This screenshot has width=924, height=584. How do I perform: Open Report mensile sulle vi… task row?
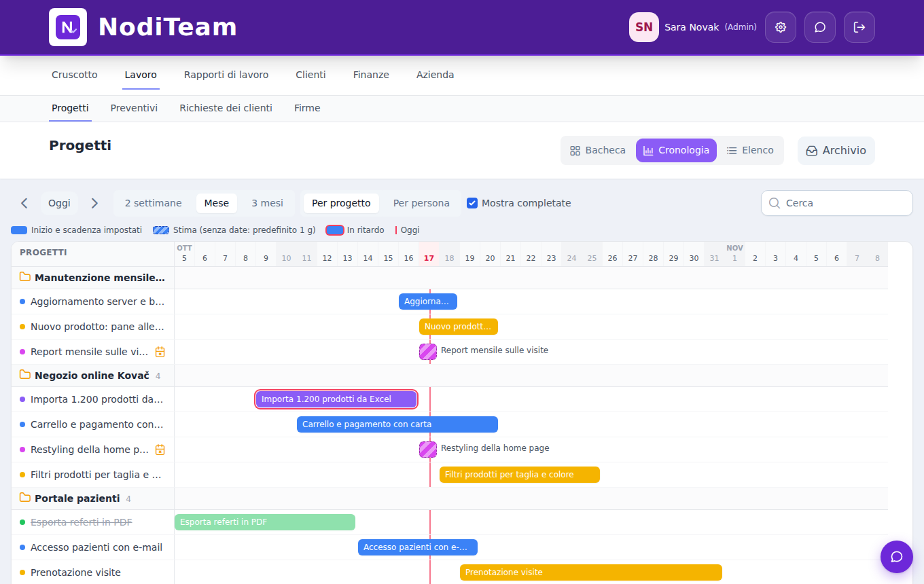[93, 352]
